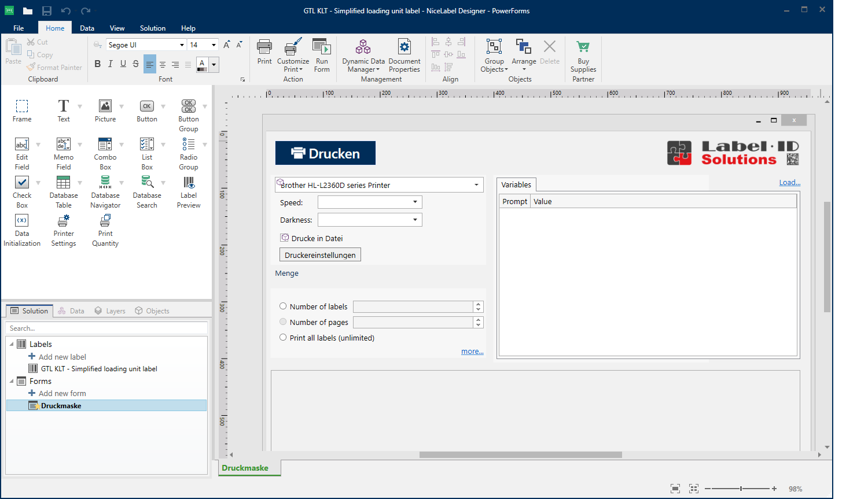868x499 pixels.
Task: Open the Speed dropdown
Action: point(415,202)
